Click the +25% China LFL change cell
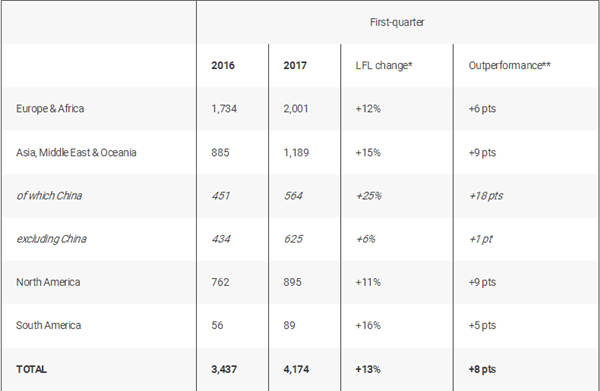The image size is (600, 391). (368, 196)
